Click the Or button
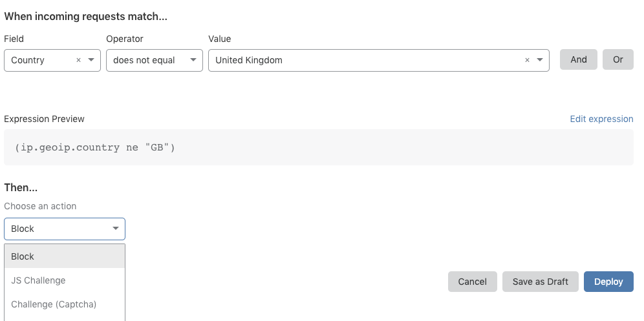Viewport: 644px width, 321px height. [618, 59]
